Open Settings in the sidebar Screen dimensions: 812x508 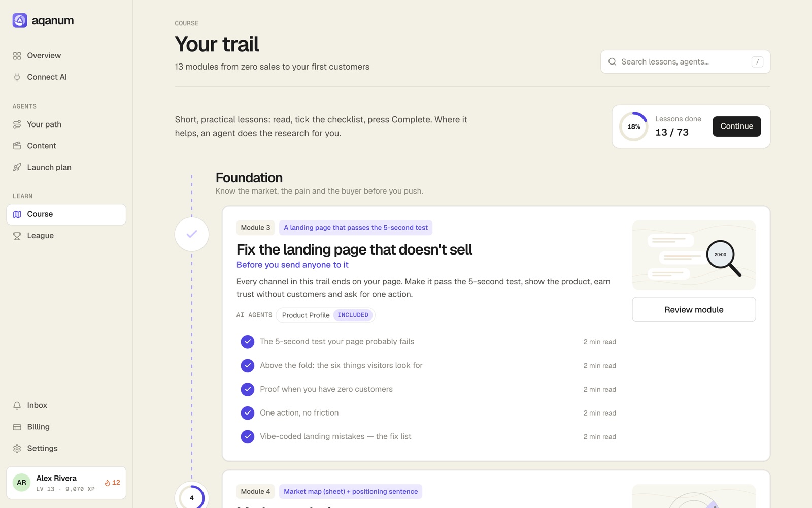tap(66, 449)
